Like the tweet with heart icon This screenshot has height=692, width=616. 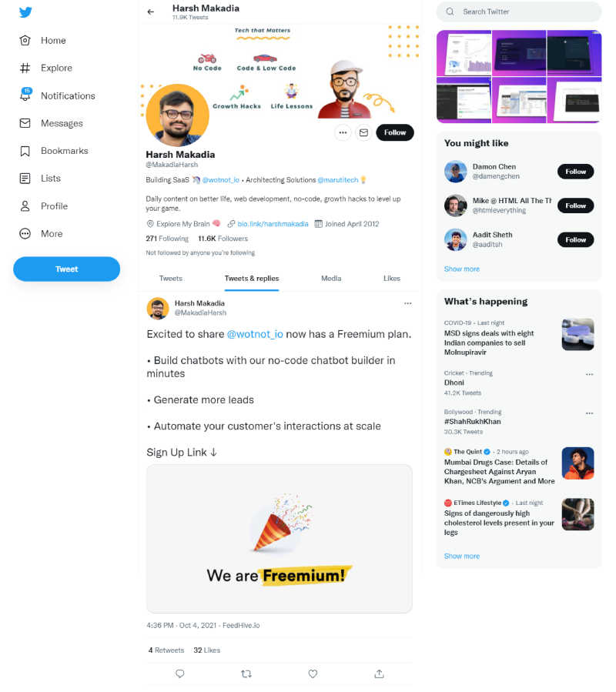point(313,674)
